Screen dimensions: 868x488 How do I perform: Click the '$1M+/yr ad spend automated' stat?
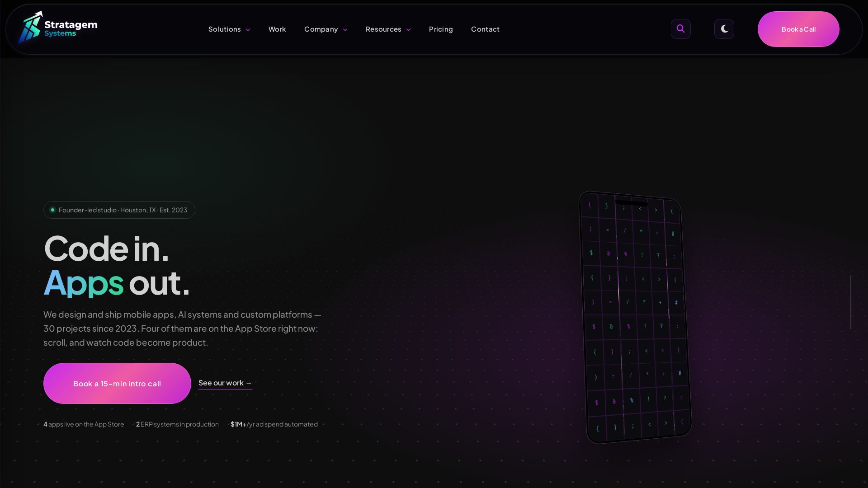click(x=274, y=424)
